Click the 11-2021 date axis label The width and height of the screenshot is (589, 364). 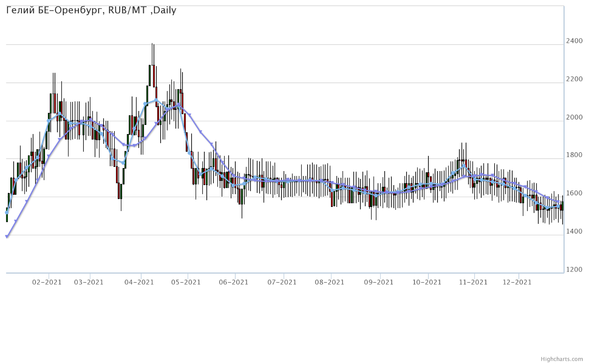pyautogui.click(x=473, y=282)
